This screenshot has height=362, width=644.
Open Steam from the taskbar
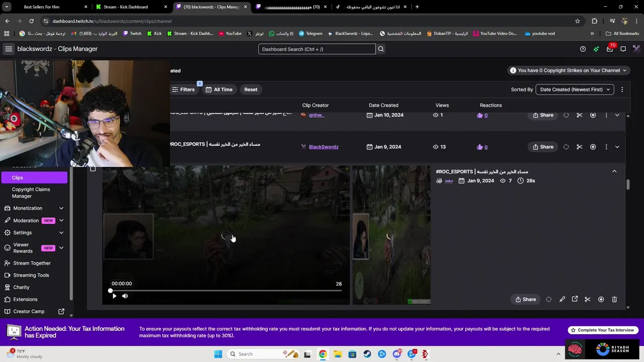click(x=367, y=354)
